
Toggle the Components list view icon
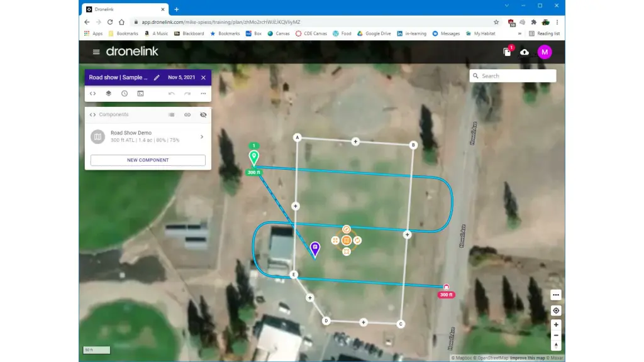[x=171, y=115]
